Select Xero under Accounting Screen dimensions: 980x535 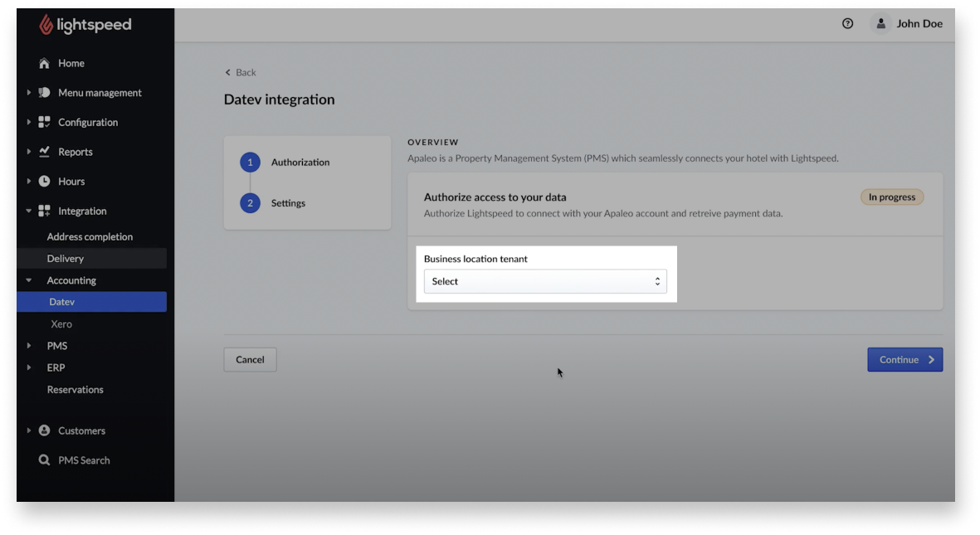tap(61, 323)
